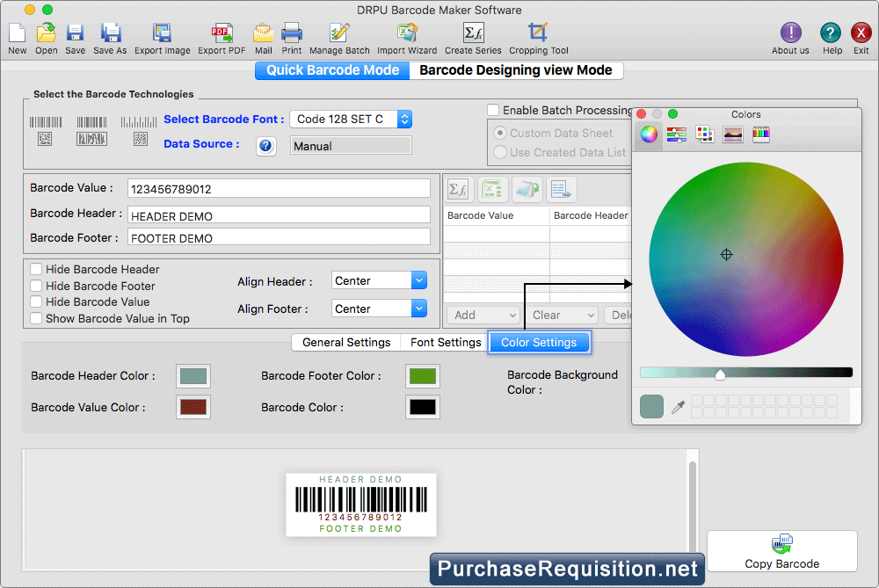
Task: Switch to Barcode Designing view Mode
Action: click(517, 69)
